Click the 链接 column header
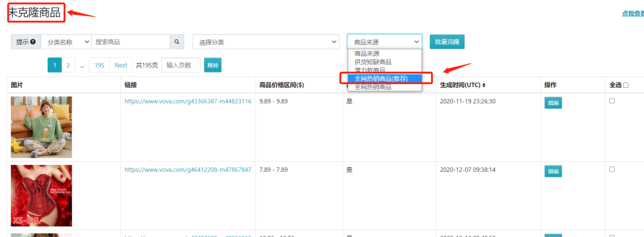Image resolution: width=644 pixels, height=237 pixels. (131, 85)
